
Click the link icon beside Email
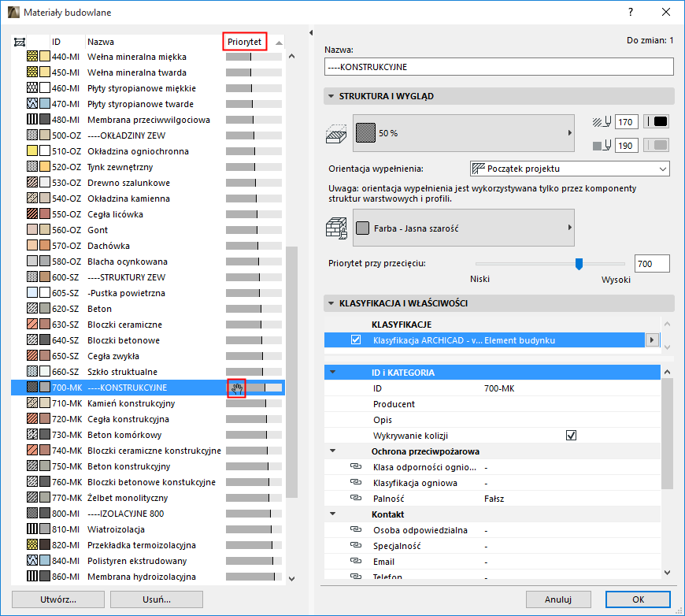[x=356, y=561]
